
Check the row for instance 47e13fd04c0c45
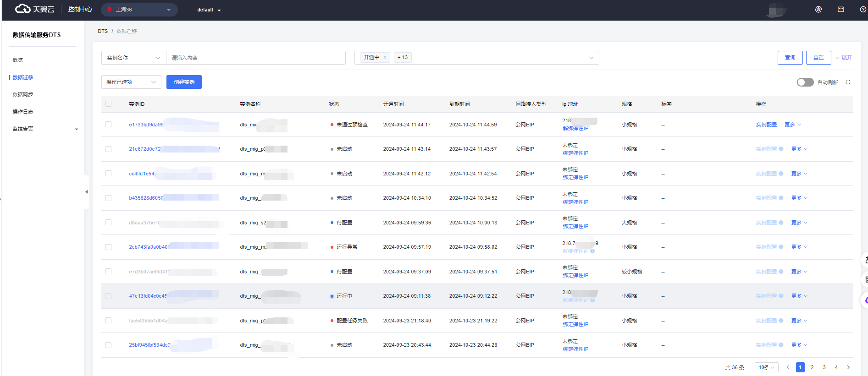pos(109,296)
